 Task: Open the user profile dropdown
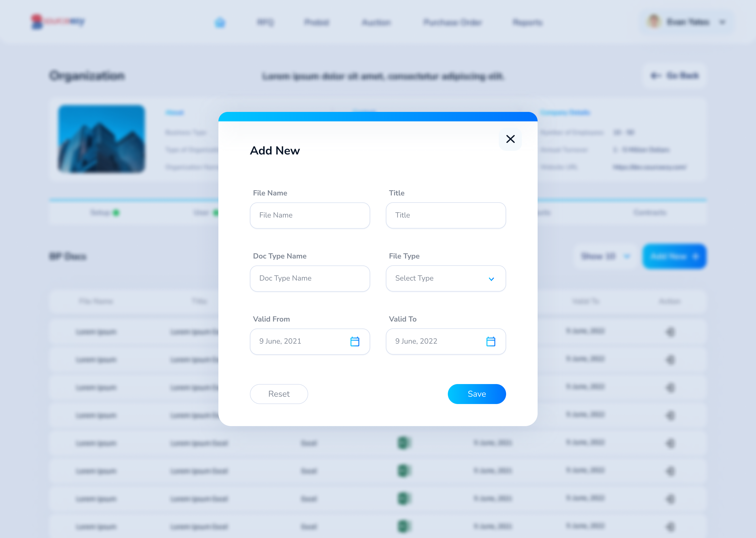pyautogui.click(x=687, y=22)
